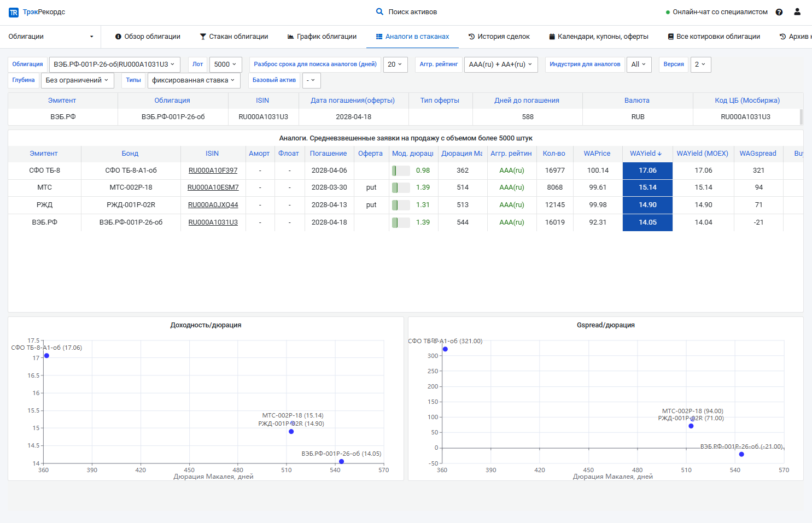Open the Базовый актив dropdown
The height and width of the screenshot is (523, 812).
click(x=311, y=80)
